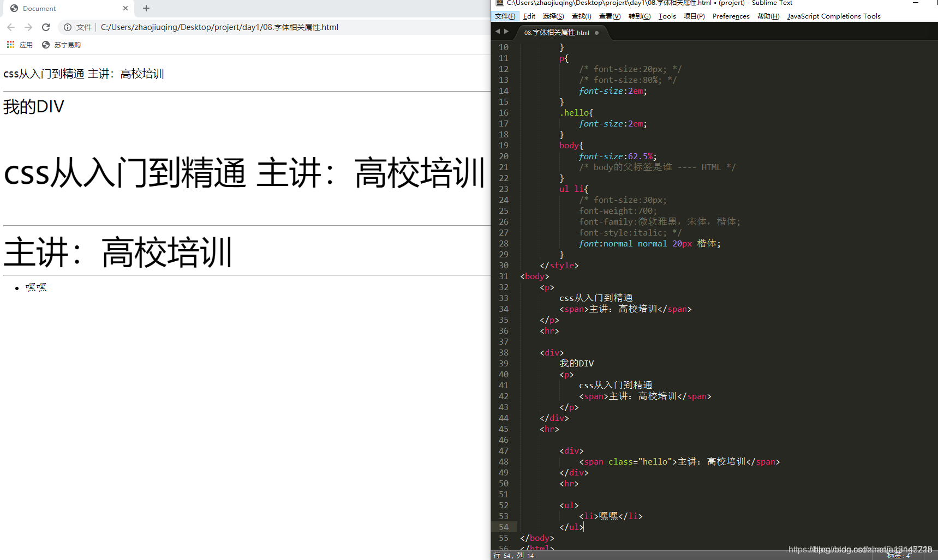938x560 pixels.
Task: Open the 文件(F) menu in Sublime
Action: coord(505,16)
